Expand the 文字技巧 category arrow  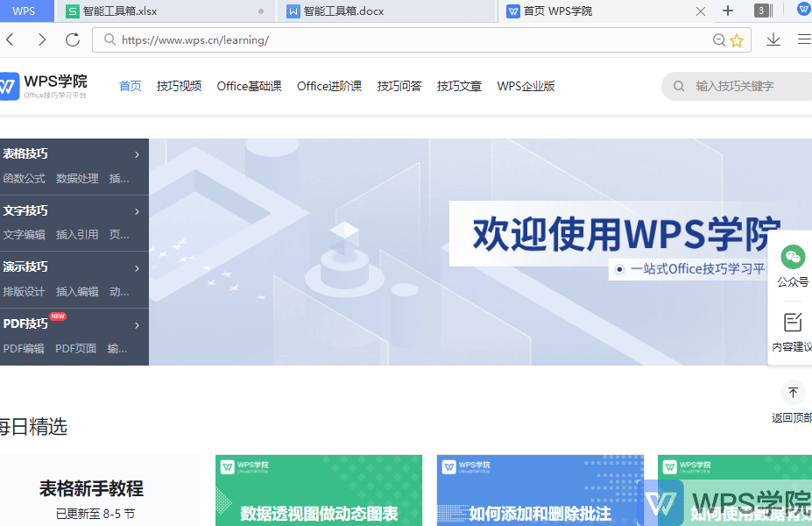pos(137,211)
